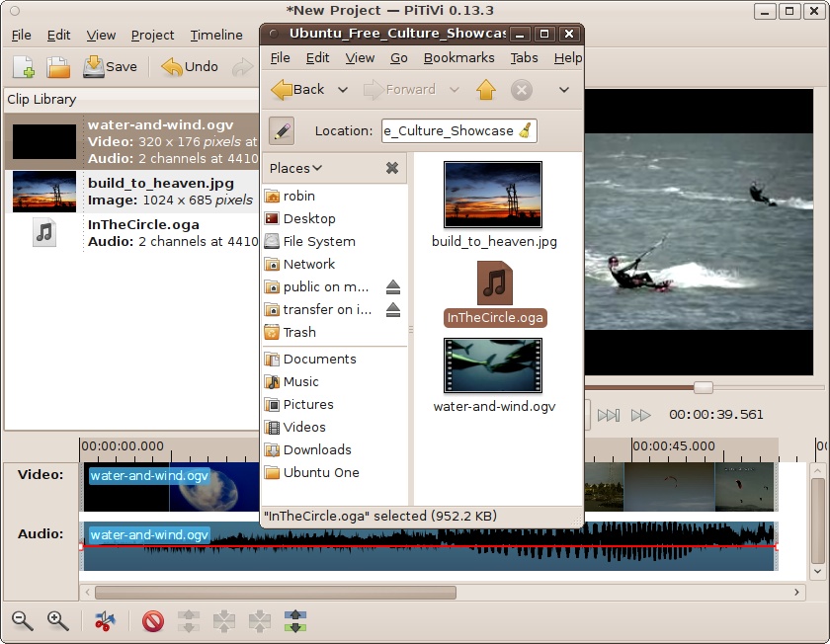Click the pencil icon beside the Location field
830x644 pixels.
coord(281,130)
